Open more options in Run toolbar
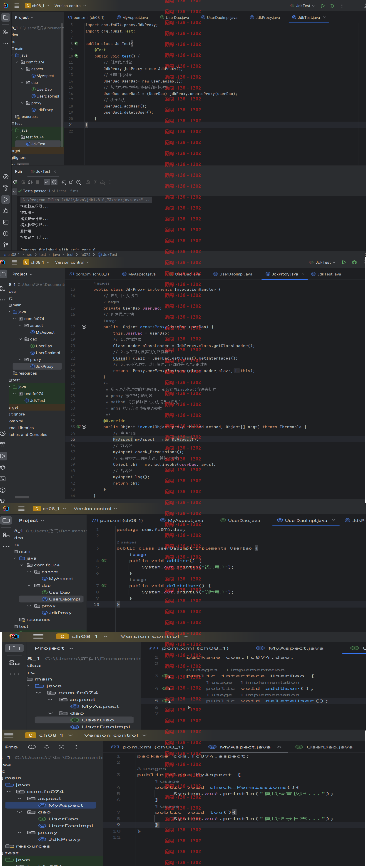 pyautogui.click(x=110, y=182)
